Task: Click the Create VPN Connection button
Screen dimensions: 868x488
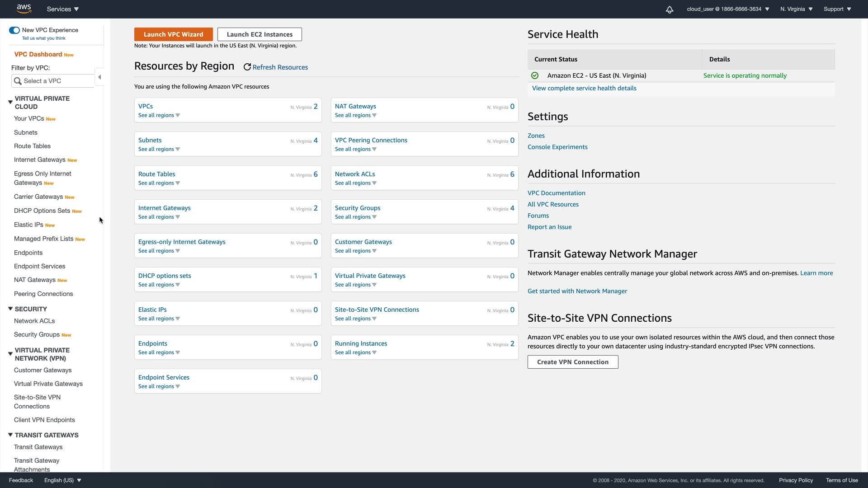Action: click(x=572, y=362)
